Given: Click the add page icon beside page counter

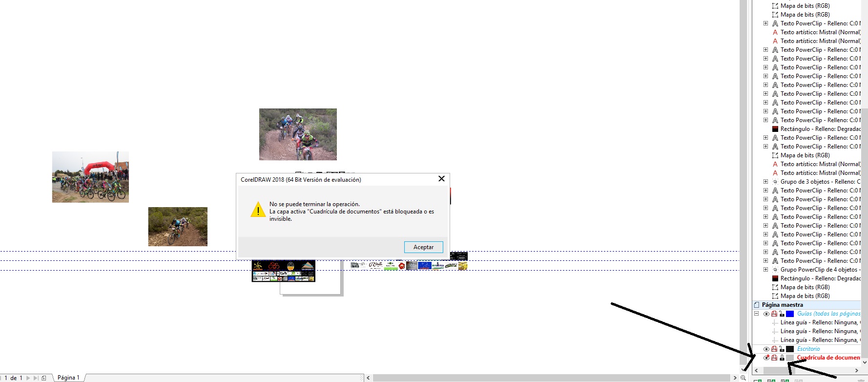Looking at the screenshot, I should coord(44,378).
